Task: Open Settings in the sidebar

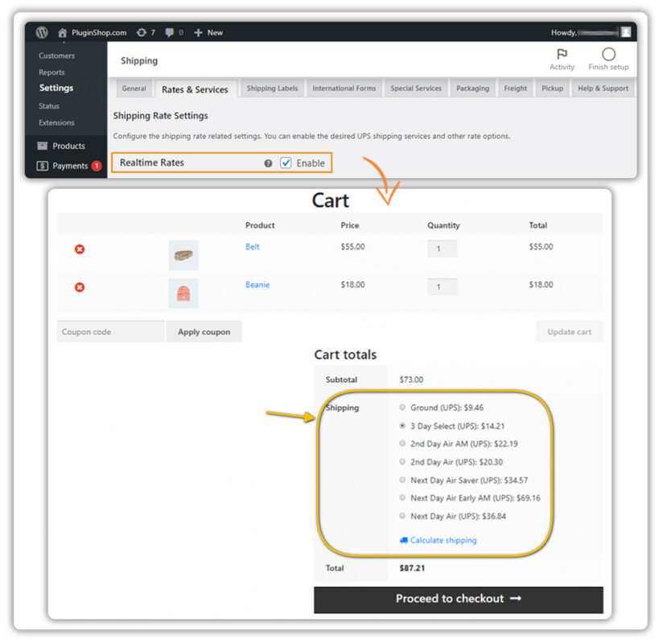Action: tap(56, 88)
